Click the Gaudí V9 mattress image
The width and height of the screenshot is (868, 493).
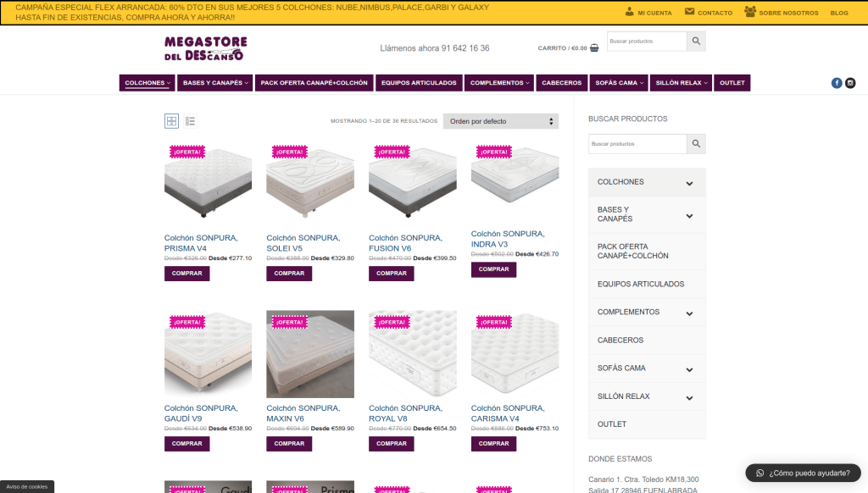[x=209, y=354]
